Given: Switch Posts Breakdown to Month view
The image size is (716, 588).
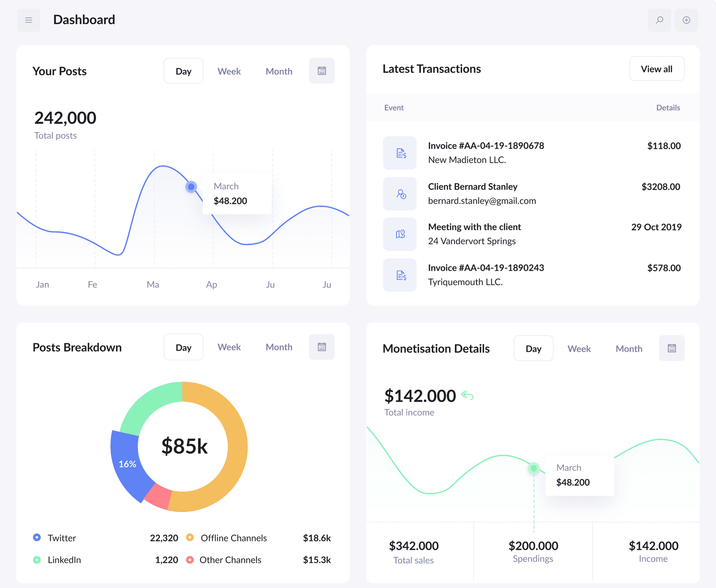Looking at the screenshot, I should click(x=279, y=347).
